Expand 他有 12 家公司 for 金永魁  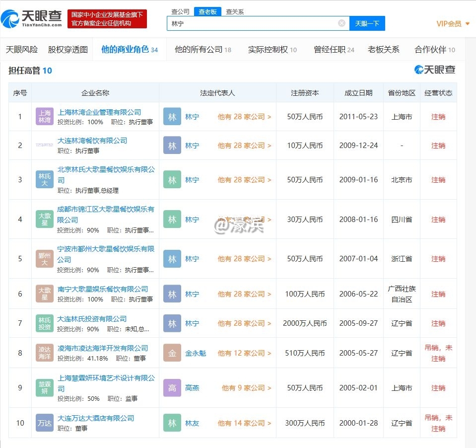pos(244,353)
